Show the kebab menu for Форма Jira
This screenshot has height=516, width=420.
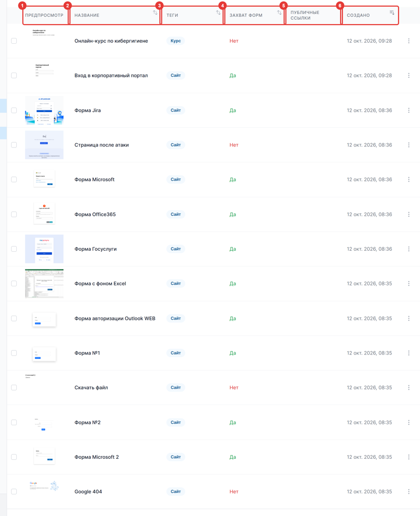click(x=409, y=110)
